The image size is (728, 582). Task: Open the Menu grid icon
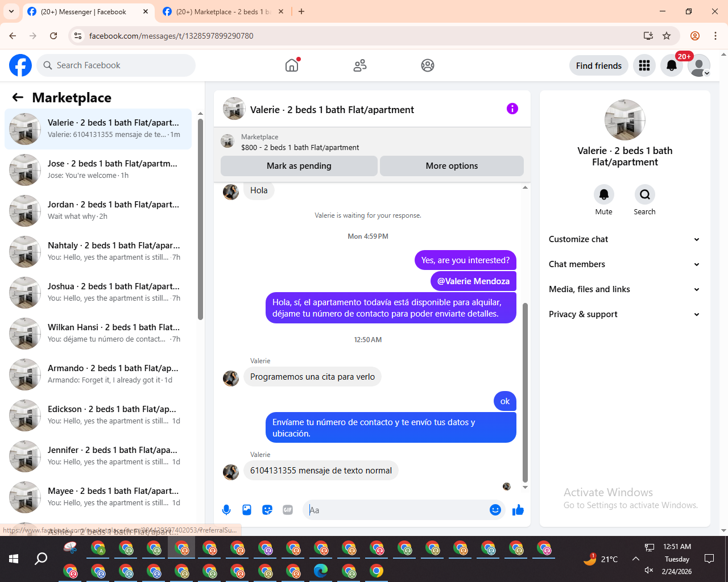click(644, 65)
